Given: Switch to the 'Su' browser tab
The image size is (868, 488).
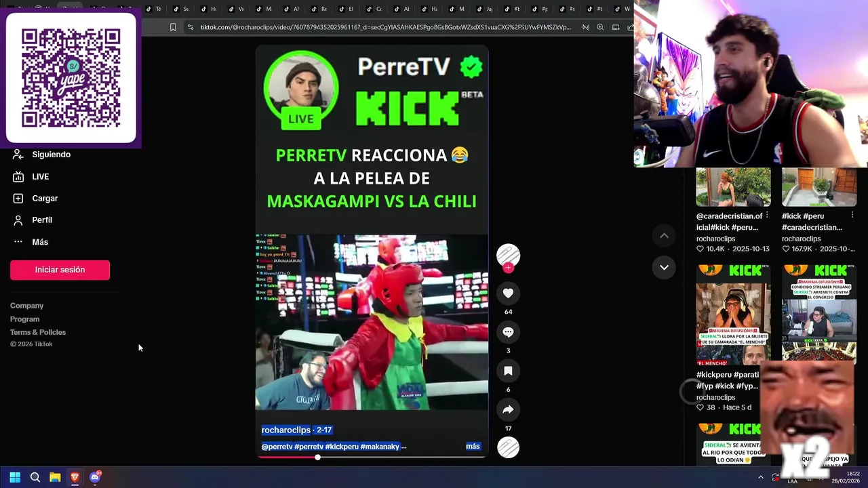Looking at the screenshot, I should coord(181,9).
